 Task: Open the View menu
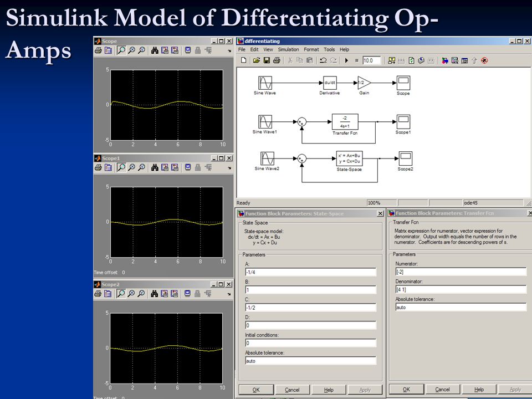coord(268,49)
